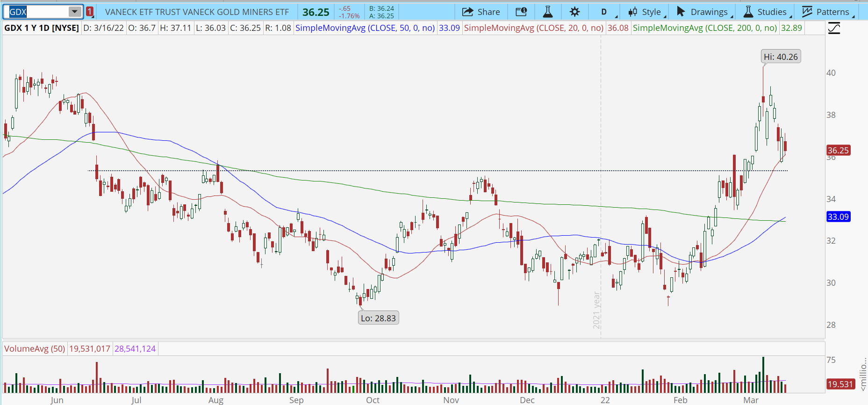Viewport: 868px width, 405px height.
Task: Select the SimpleMovingAvg 50 study label
Action: pos(365,28)
